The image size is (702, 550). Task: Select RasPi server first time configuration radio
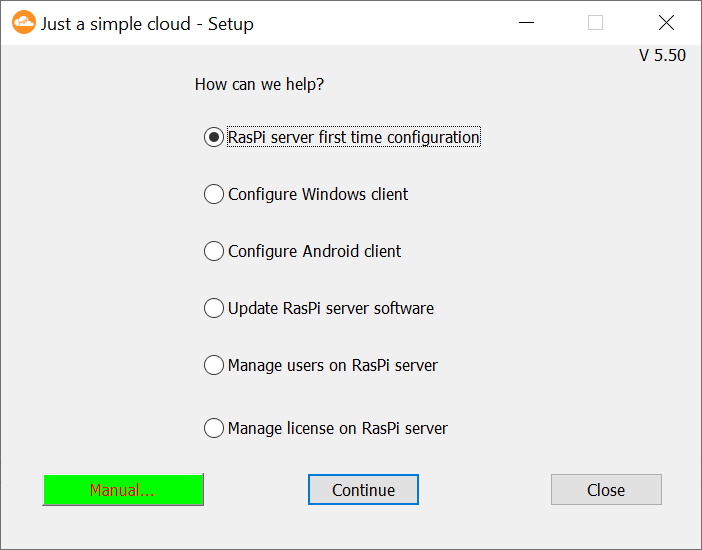coord(214,138)
